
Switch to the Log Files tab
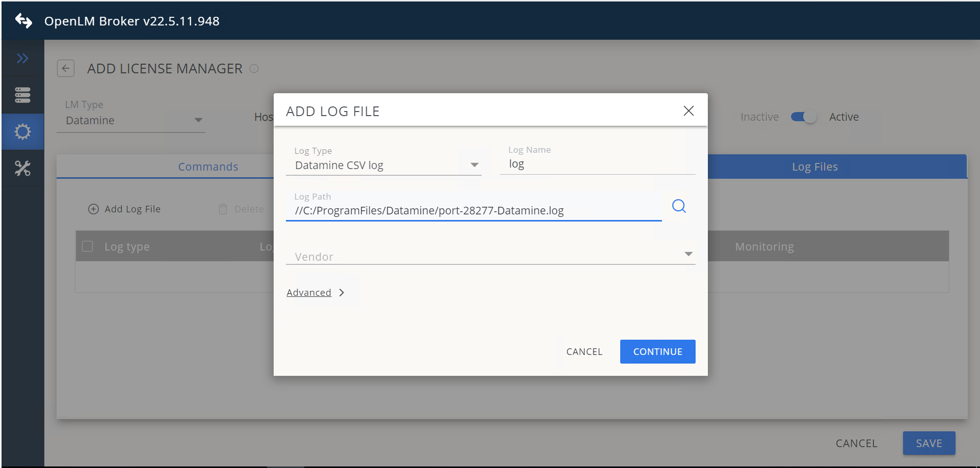point(814,167)
